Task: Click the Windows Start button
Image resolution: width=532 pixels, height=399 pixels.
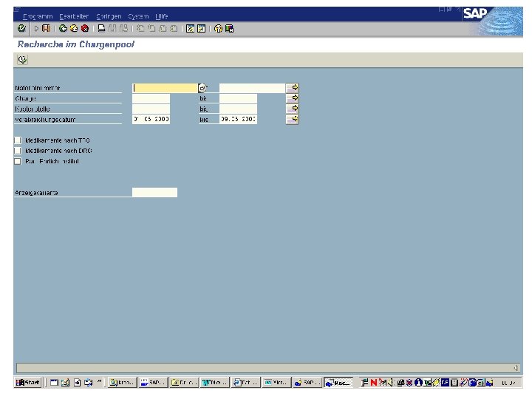Action: (x=28, y=383)
